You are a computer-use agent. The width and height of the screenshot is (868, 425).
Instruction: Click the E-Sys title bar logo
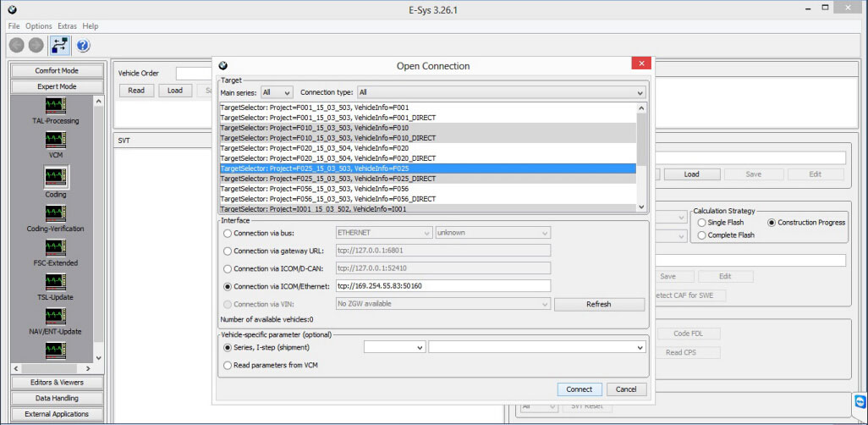[x=14, y=8]
